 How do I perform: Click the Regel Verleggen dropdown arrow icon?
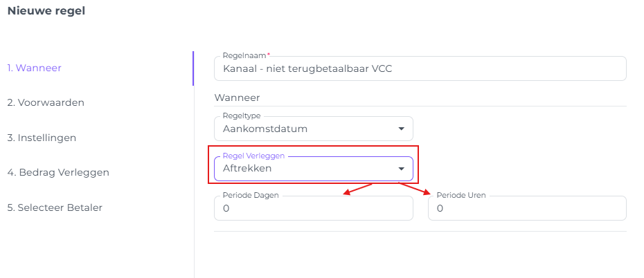point(401,169)
